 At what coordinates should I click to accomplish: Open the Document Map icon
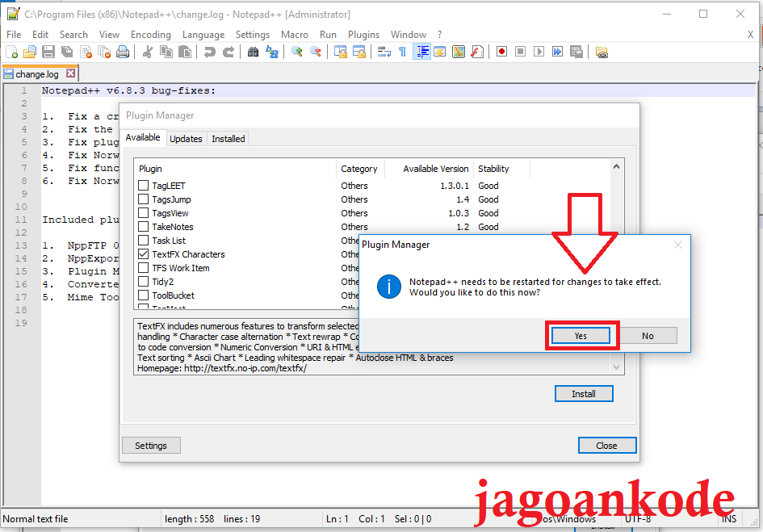click(x=459, y=52)
